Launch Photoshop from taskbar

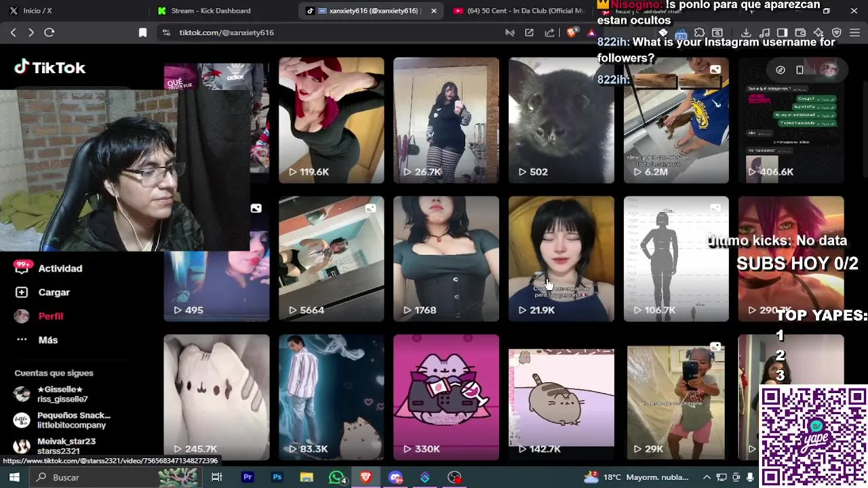(277, 477)
